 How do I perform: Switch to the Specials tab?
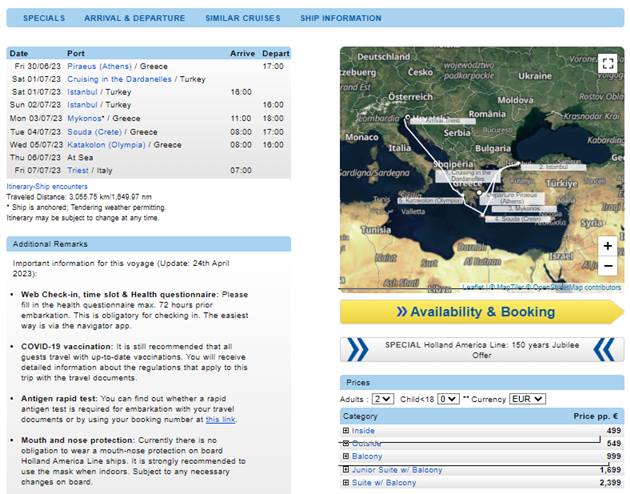coord(44,18)
